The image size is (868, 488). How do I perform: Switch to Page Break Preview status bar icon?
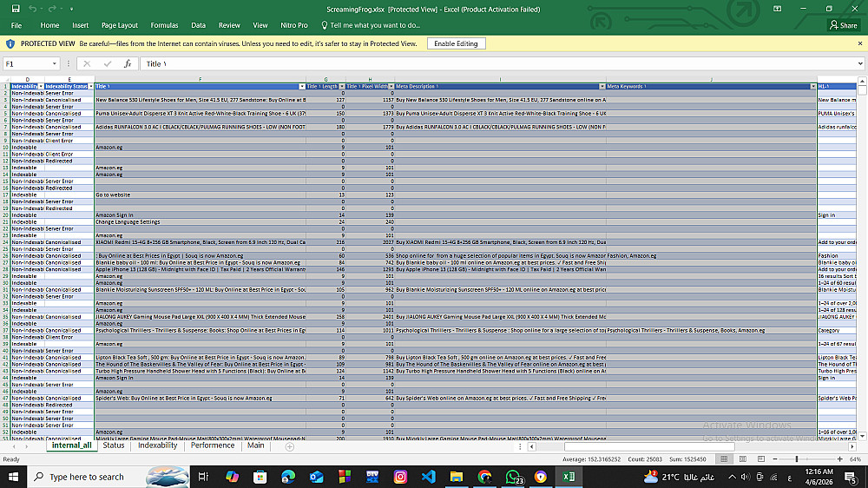click(761, 459)
